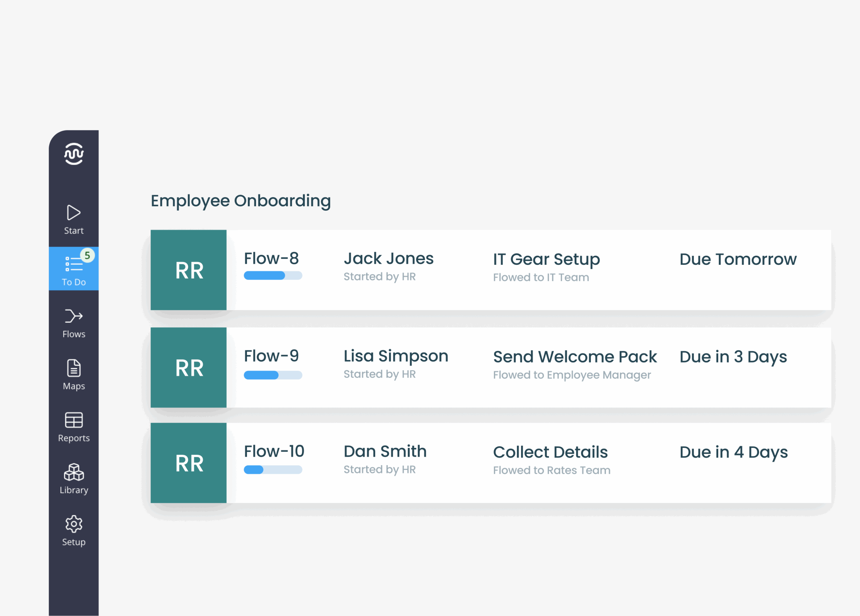860x616 pixels.
Task: Click the Send Welcome Pack task name
Action: (575, 357)
